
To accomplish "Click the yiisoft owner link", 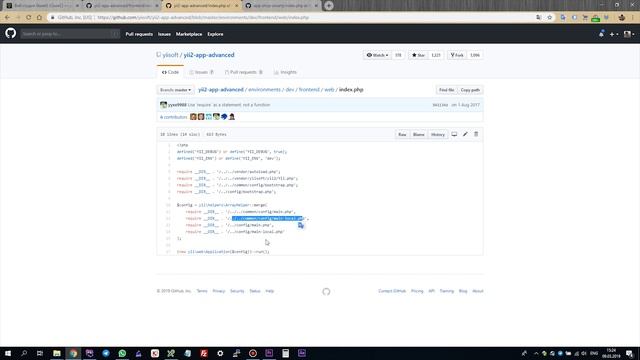I will click(171, 55).
